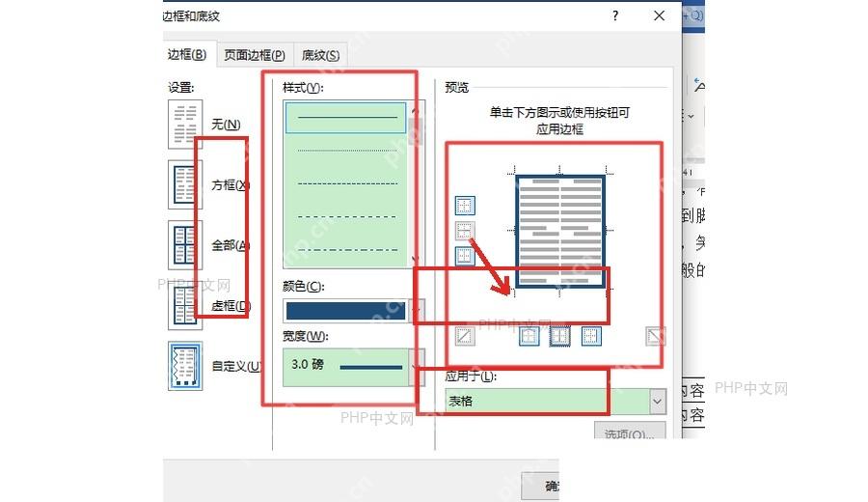Click the 选项(O)... button
Screen dimensions: 868x502
[x=630, y=432]
